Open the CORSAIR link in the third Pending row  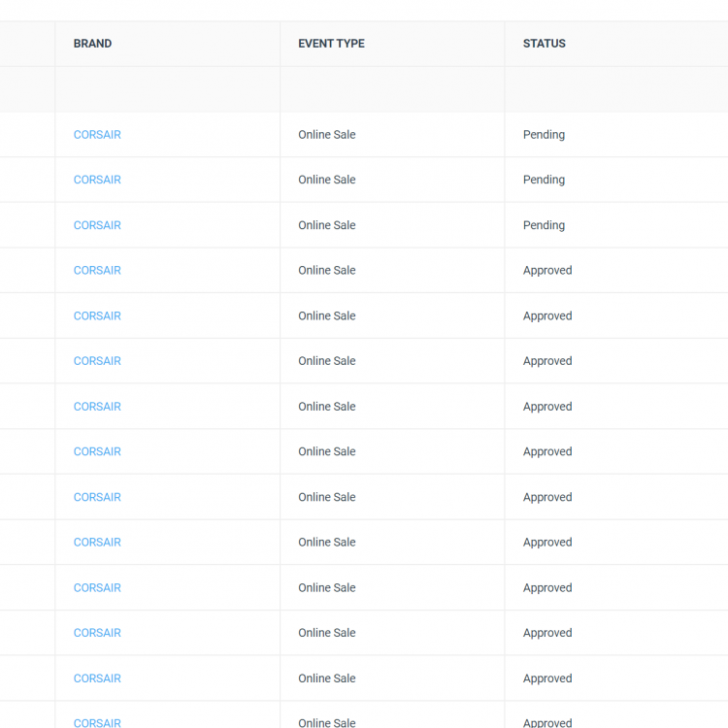click(97, 225)
